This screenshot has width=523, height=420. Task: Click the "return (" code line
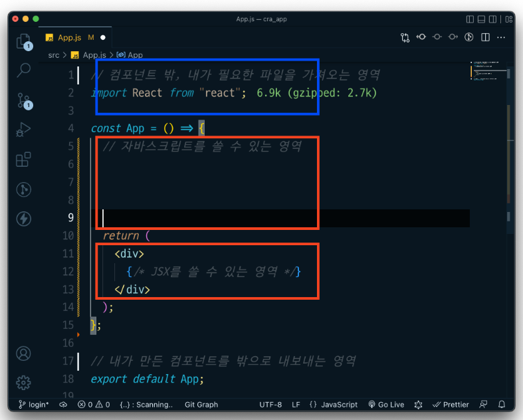(126, 236)
